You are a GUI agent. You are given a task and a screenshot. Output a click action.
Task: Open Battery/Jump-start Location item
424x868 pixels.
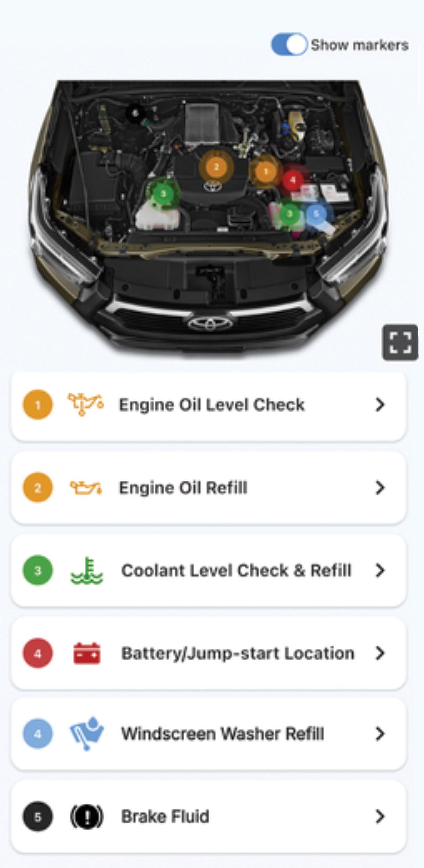pyautogui.click(x=208, y=653)
